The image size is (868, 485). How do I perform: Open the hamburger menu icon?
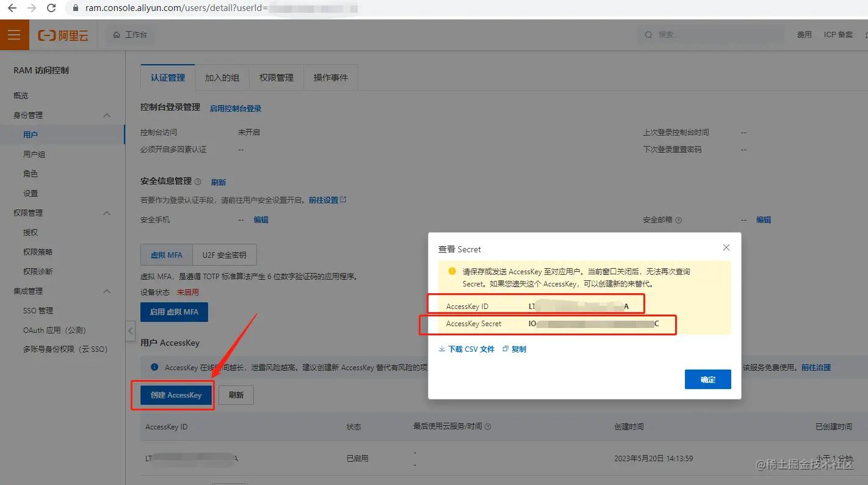[14, 35]
